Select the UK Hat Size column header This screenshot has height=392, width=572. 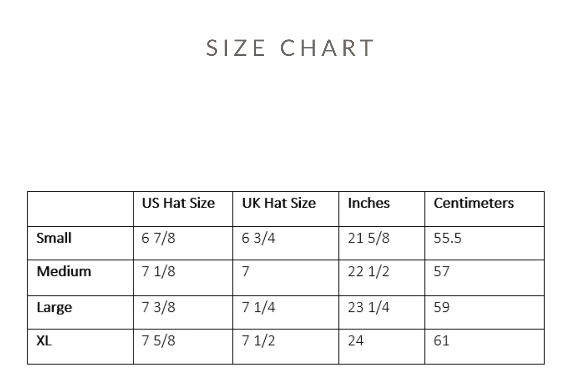(x=278, y=203)
